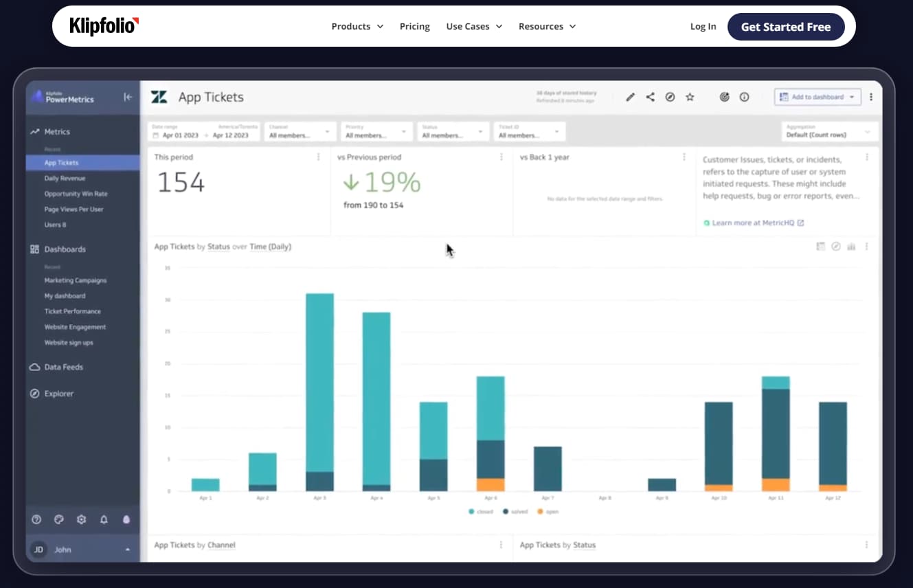Open three-dot menu on Channel chart
Screen dimensions: 913x588
point(501,545)
